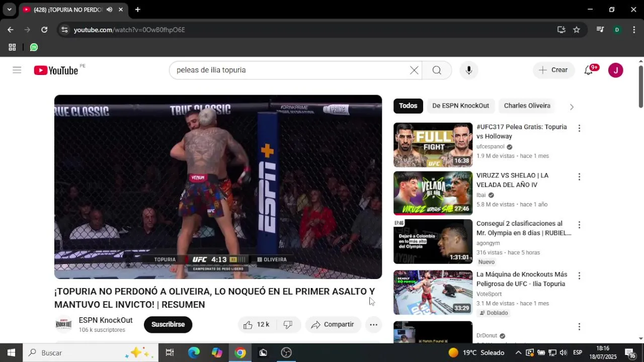Image resolution: width=644 pixels, height=362 pixels.
Task: Reload the page in Chrome
Action: (x=44, y=30)
